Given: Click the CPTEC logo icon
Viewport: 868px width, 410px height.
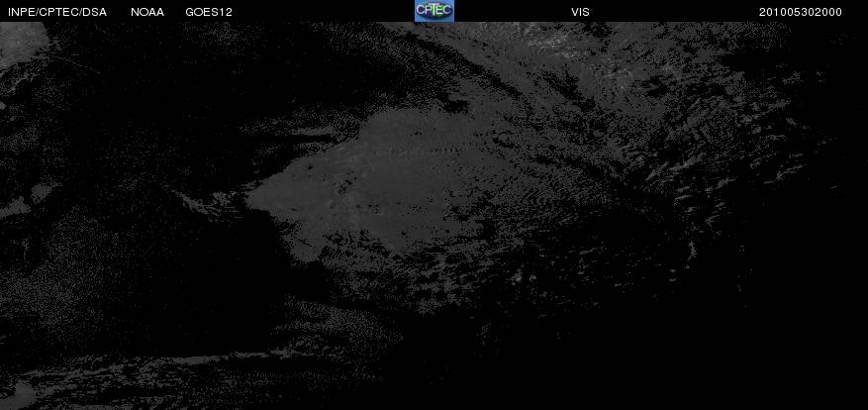Looking at the screenshot, I should (434, 11).
